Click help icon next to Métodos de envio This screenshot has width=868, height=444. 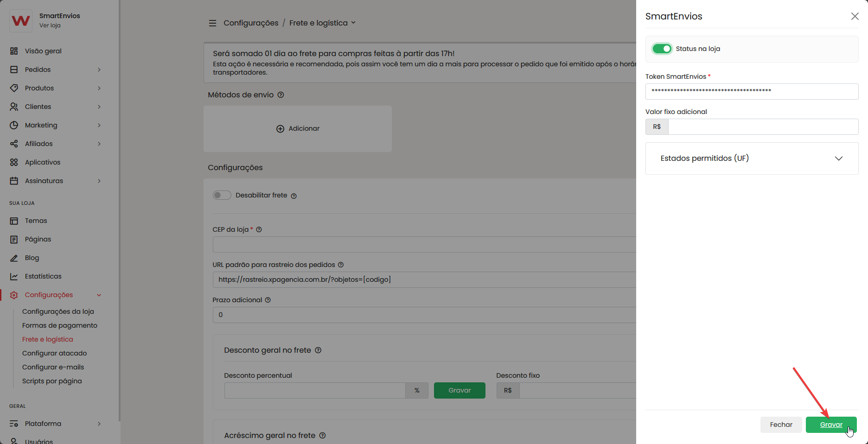pos(281,95)
